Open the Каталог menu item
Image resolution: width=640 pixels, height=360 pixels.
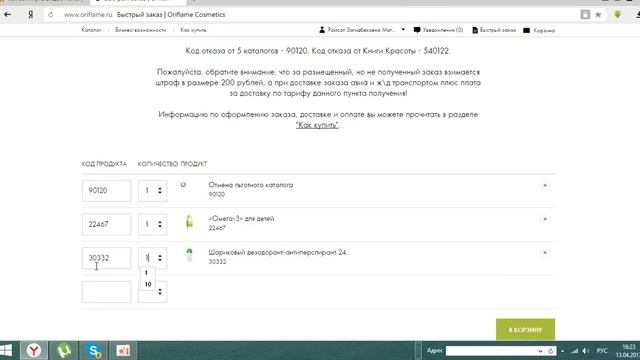click(91, 30)
